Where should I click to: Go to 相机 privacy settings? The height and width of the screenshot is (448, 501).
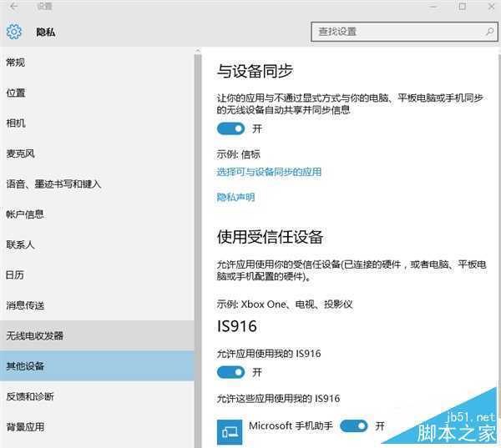pyautogui.click(x=97, y=123)
